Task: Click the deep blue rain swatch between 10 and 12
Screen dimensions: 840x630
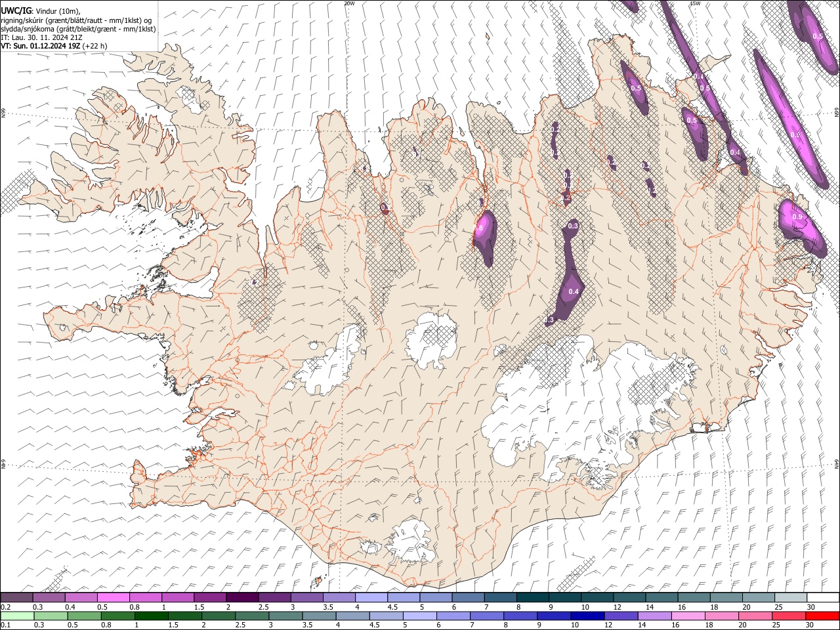Action: click(587, 616)
